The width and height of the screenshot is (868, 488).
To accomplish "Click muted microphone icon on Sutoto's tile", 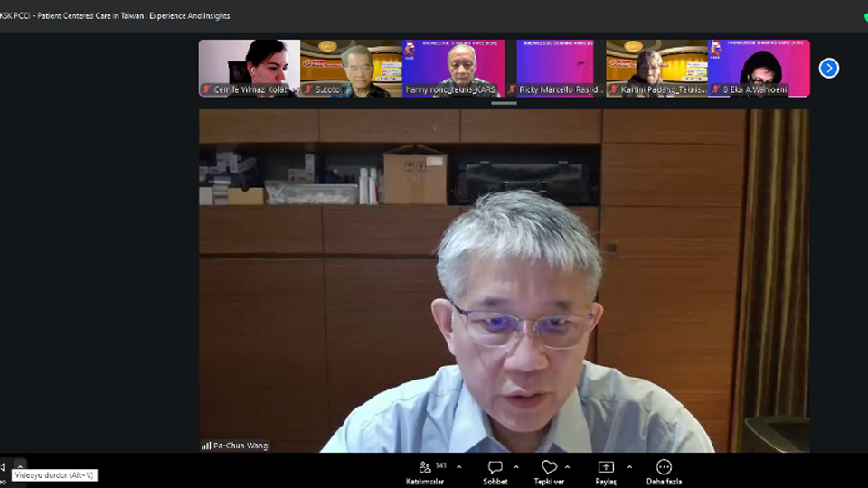I will coord(308,89).
